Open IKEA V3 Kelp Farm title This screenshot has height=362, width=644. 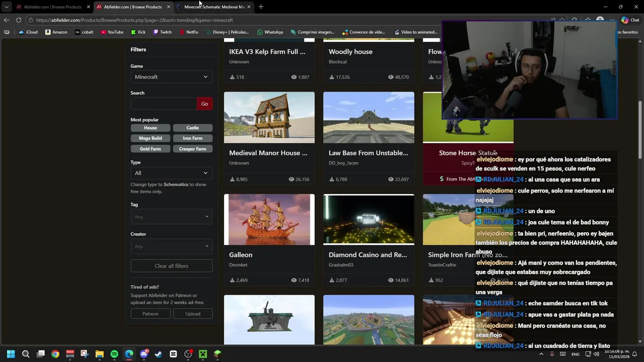267,52
